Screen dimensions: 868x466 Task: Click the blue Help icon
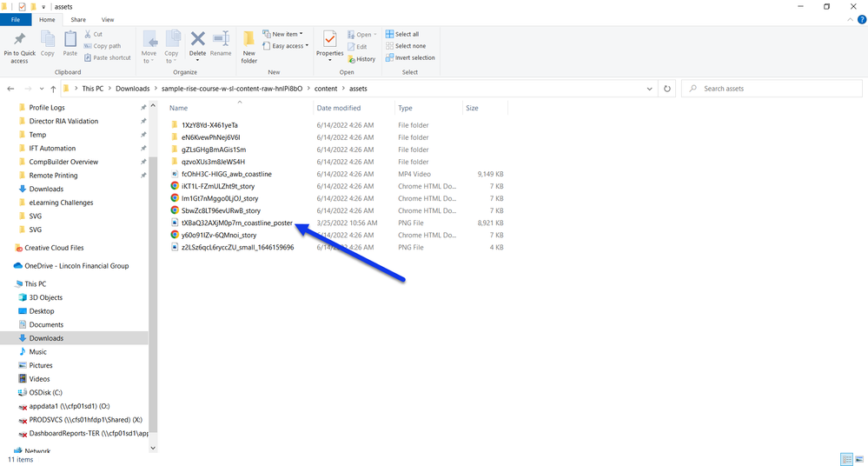click(862, 20)
